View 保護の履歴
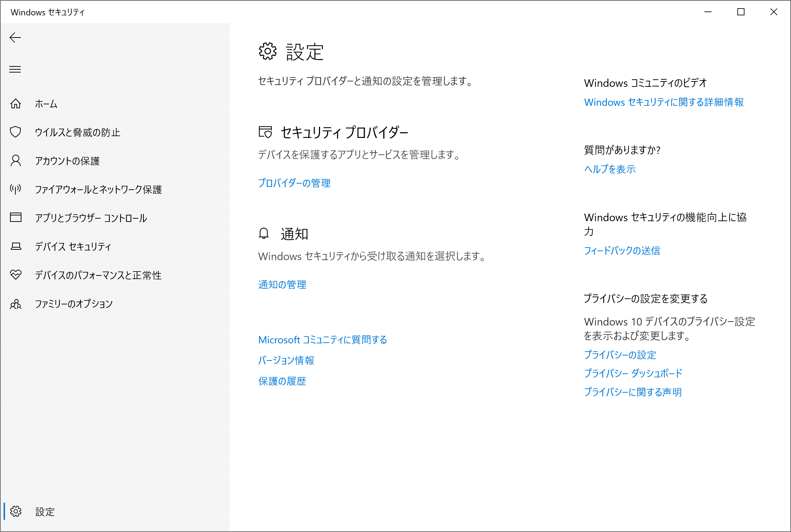The width and height of the screenshot is (791, 532). [282, 381]
